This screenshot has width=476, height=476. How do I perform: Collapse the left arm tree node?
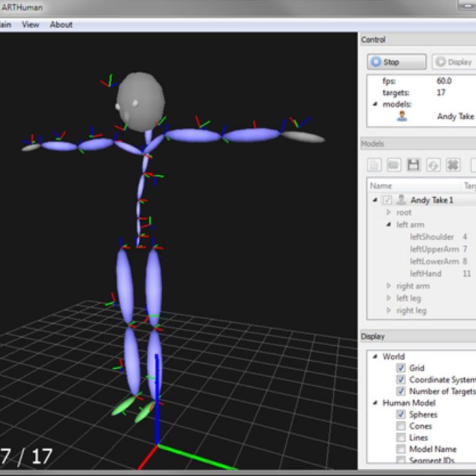pos(389,225)
